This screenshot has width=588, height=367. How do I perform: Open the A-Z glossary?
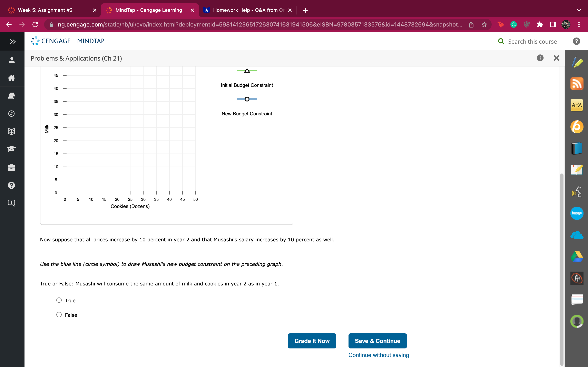click(577, 105)
